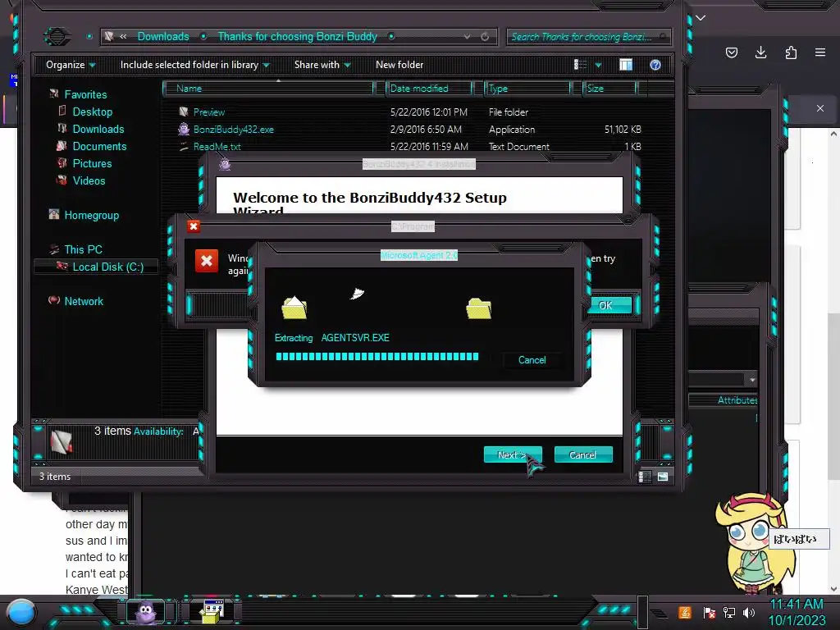Screen dimensions: 840x630
Task: Click the Downloads breadcrumb in address bar
Action: tap(163, 36)
